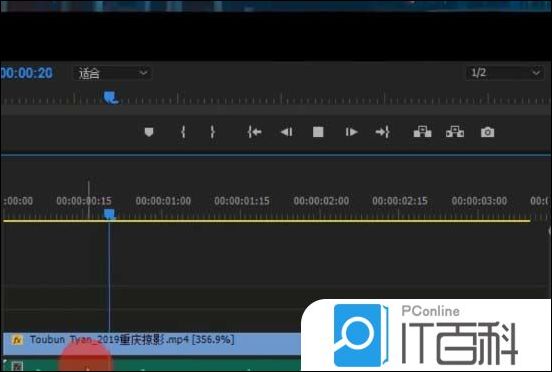Add a marker in the program monitor
Screen dimensions: 552x372
pyautogui.click(x=149, y=132)
